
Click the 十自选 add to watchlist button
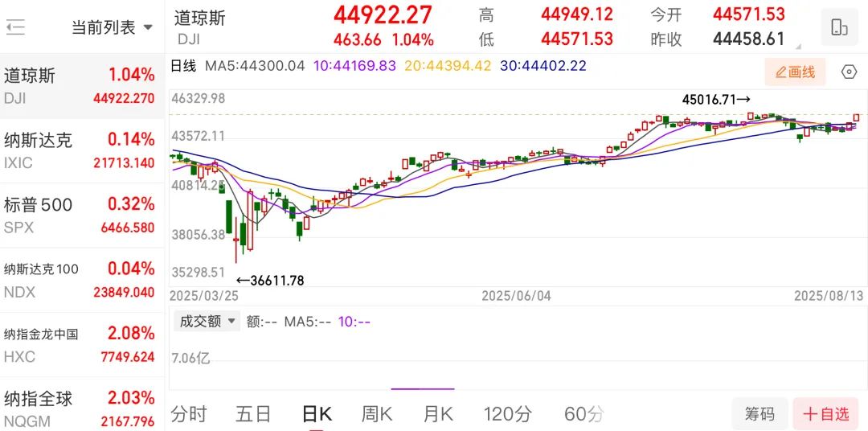[826, 414]
